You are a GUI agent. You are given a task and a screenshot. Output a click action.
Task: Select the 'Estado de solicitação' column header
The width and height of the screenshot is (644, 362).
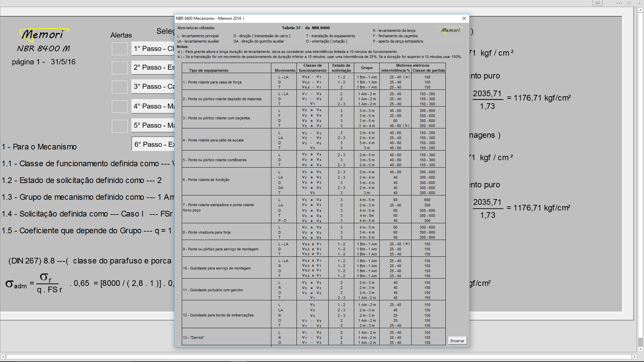pos(341,68)
